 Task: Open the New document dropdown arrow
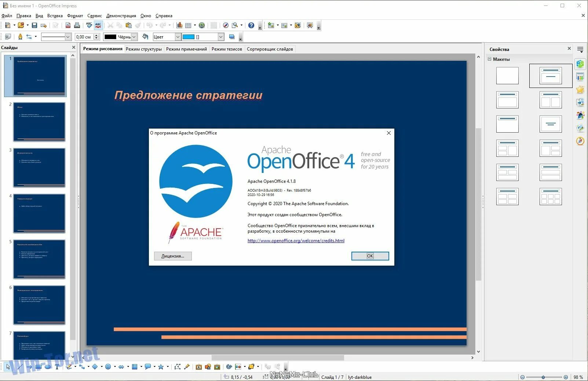(14, 25)
